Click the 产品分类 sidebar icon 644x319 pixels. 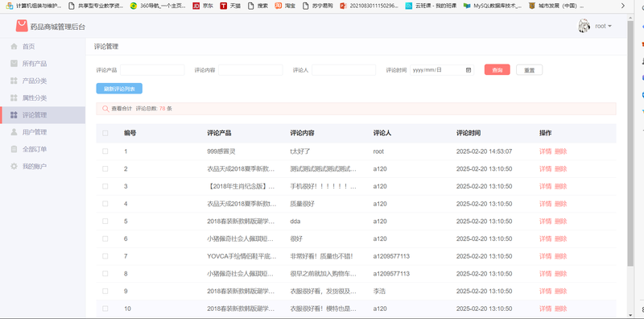click(14, 81)
